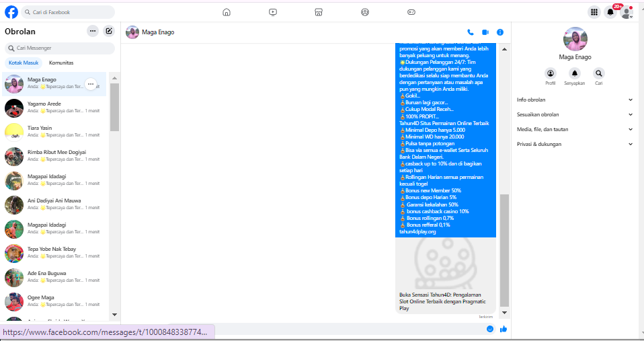The height and width of the screenshot is (341, 644).
Task: Send a thumbs-up like
Action: 504,329
